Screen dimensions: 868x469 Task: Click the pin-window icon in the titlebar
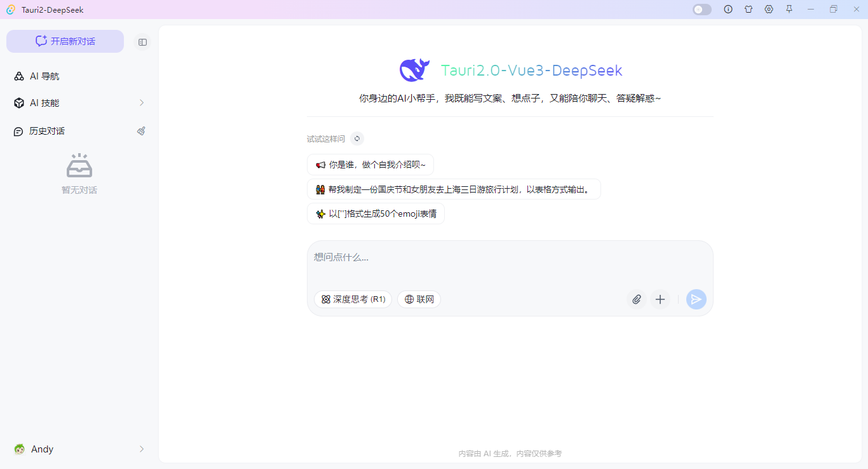789,10
